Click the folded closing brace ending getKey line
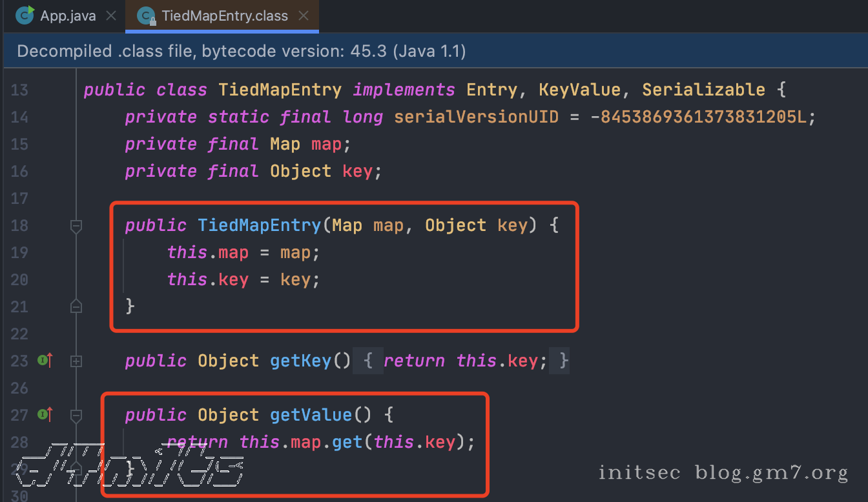Viewport: 868px width, 502px height. [x=564, y=361]
